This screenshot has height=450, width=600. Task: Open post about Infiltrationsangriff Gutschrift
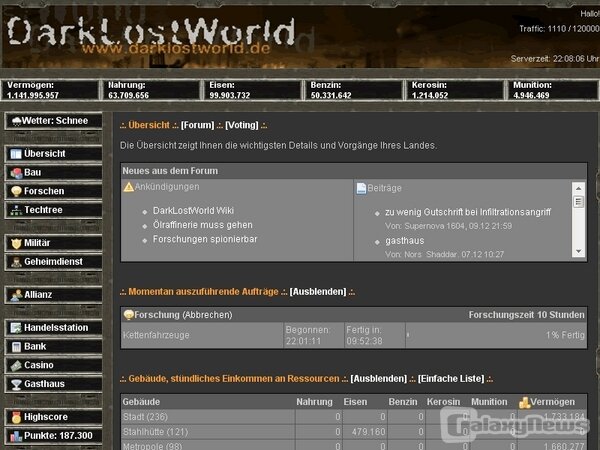pos(468,212)
